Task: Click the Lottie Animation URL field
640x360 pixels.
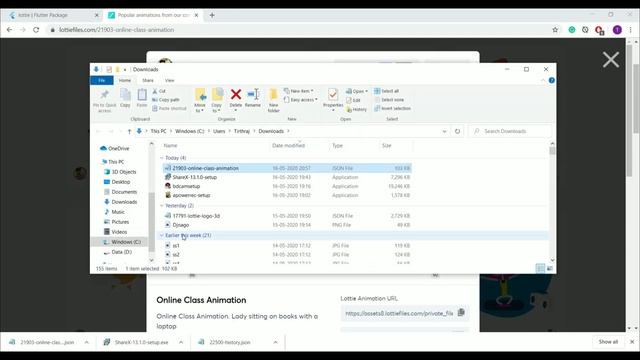Action: coord(399,313)
